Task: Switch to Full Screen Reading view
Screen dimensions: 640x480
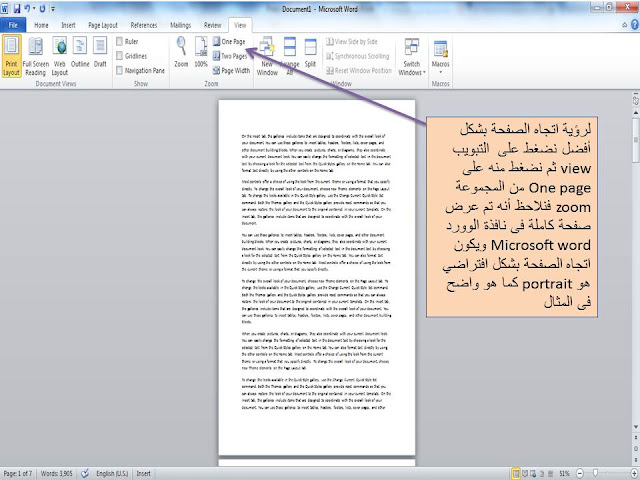Action: (36, 56)
